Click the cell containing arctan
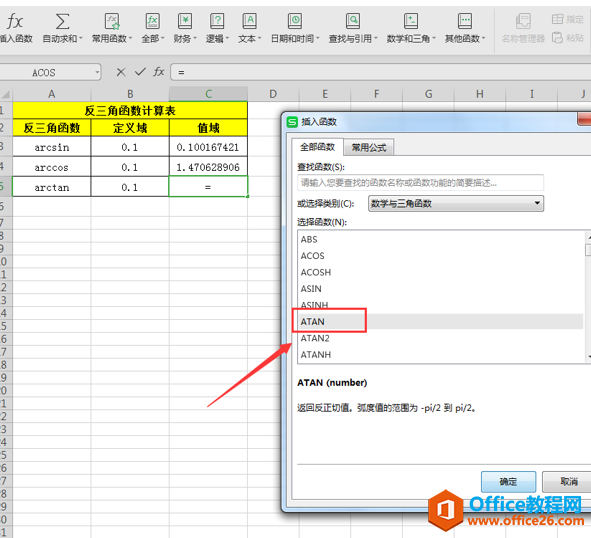This screenshot has width=591, height=538. click(52, 187)
